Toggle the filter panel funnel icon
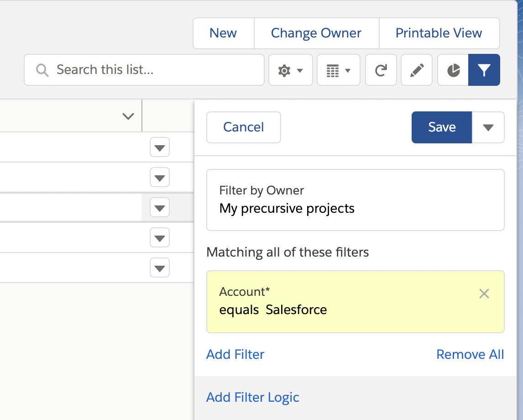The width and height of the screenshot is (523, 420). [x=484, y=70]
